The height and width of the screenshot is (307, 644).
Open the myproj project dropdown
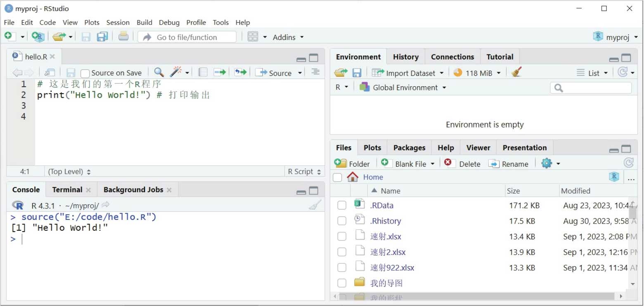pyautogui.click(x=615, y=37)
